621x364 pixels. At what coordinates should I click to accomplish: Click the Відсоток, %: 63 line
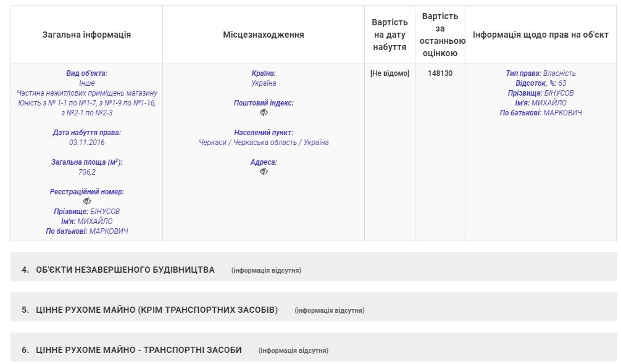click(x=541, y=83)
